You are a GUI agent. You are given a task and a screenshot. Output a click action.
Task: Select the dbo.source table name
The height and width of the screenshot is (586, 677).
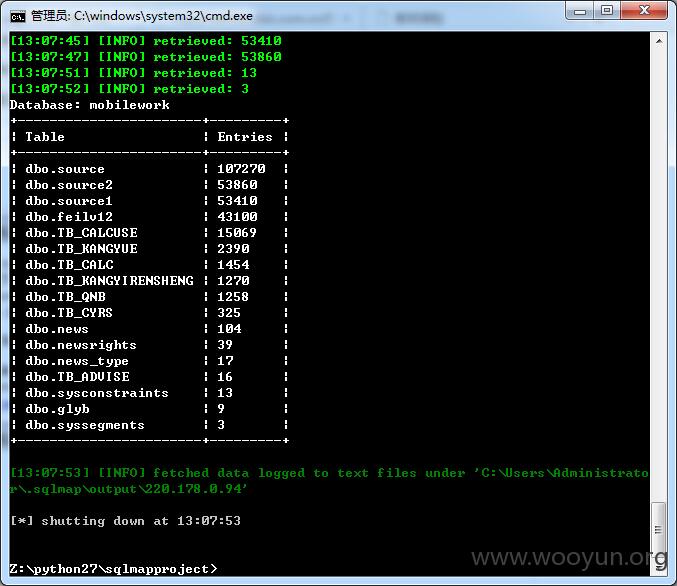click(x=65, y=169)
